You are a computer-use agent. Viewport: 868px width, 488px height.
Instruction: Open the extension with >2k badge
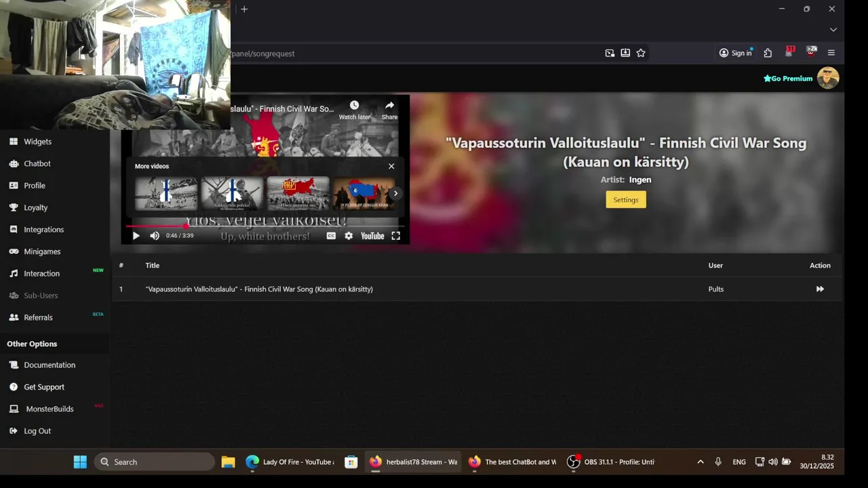click(811, 52)
